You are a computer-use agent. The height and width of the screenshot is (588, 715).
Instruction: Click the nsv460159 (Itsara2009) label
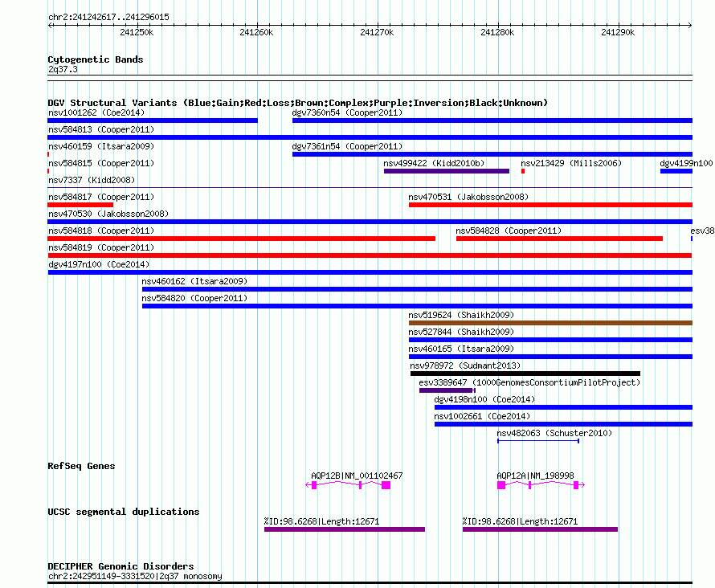101,146
